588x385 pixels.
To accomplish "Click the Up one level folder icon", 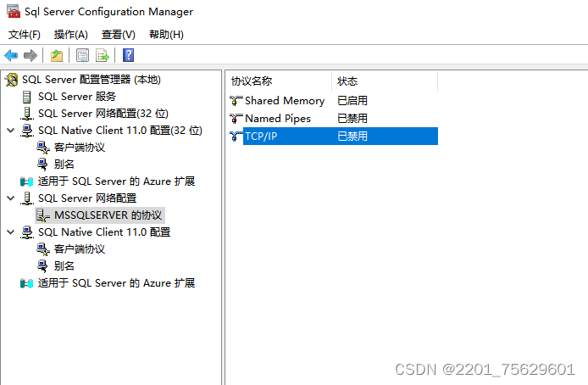I will [x=57, y=55].
